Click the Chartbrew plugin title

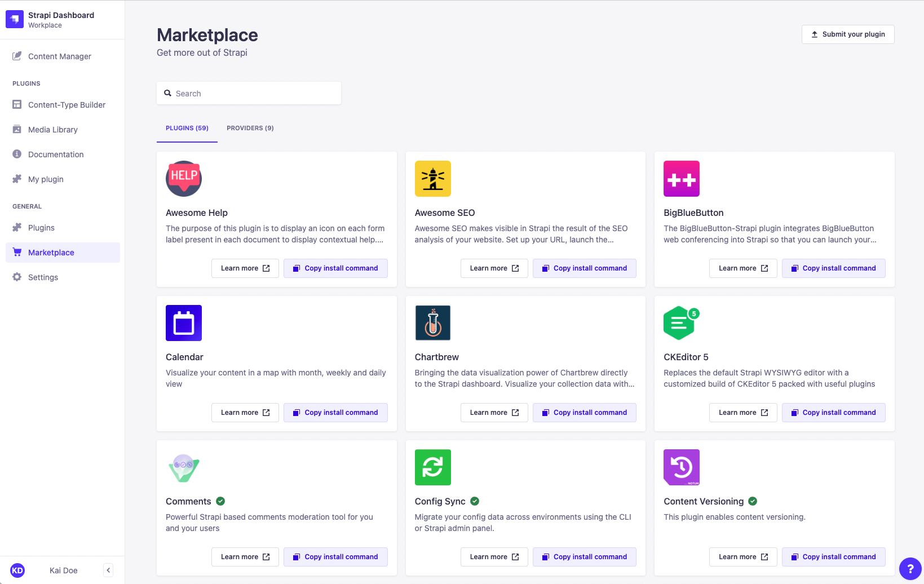pos(437,357)
